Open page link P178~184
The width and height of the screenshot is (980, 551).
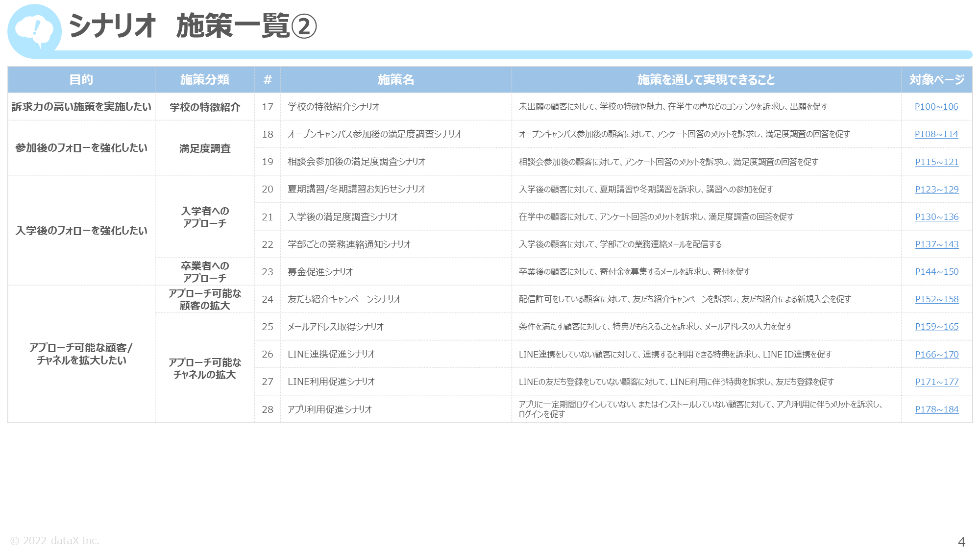936,409
